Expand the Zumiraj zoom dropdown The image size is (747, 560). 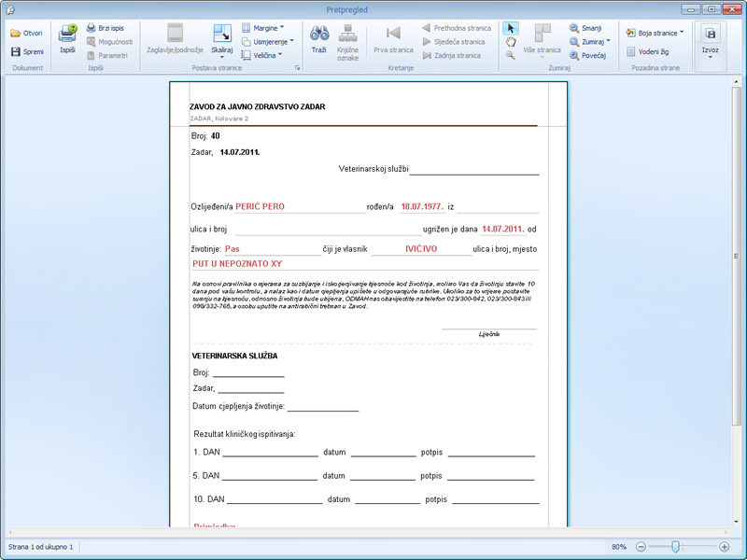590,42
